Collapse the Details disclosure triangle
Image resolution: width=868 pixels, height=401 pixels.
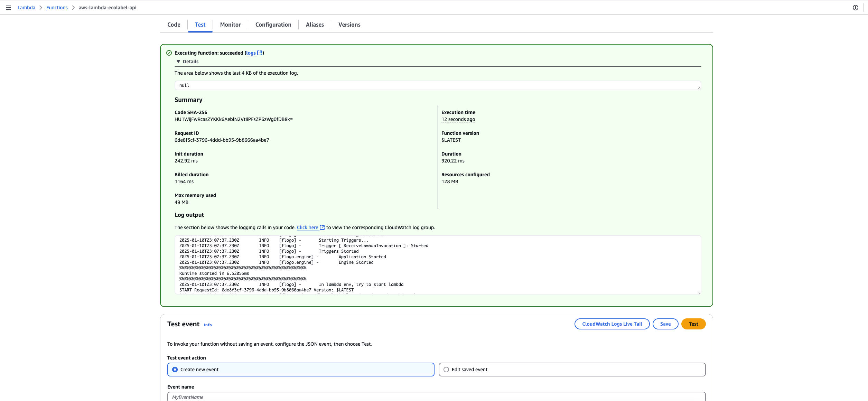click(178, 62)
